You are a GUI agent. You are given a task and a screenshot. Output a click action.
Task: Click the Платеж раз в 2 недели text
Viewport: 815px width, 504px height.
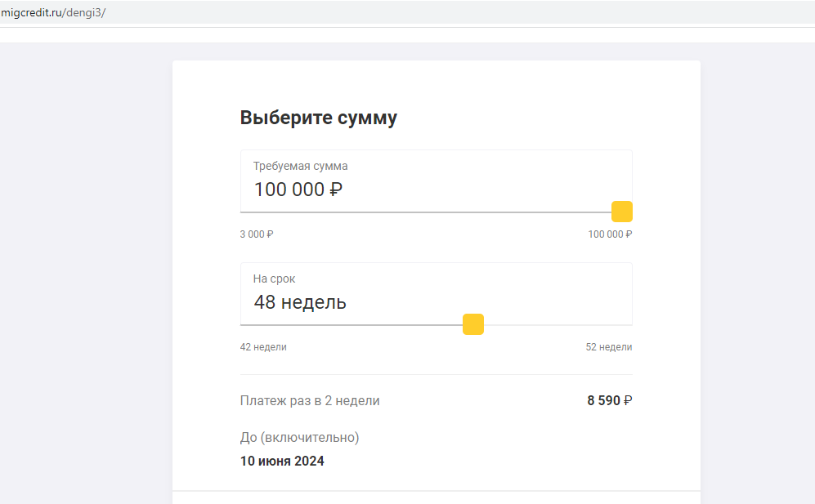coord(310,400)
